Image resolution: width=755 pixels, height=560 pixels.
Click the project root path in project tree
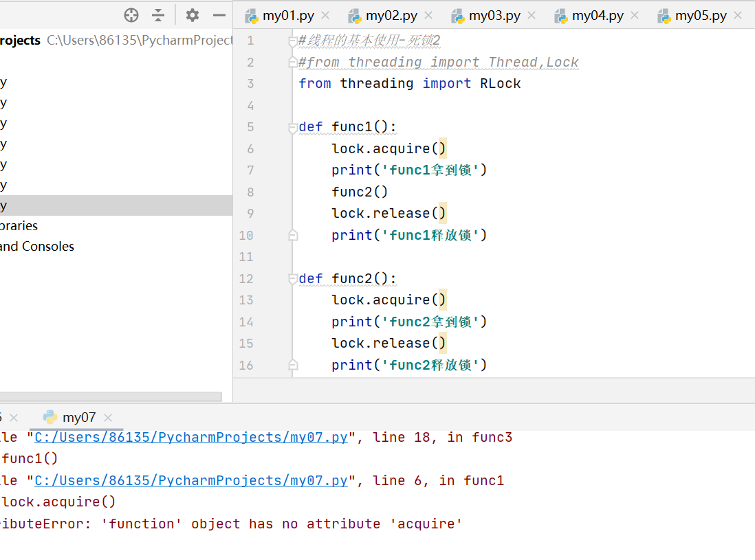coord(140,40)
